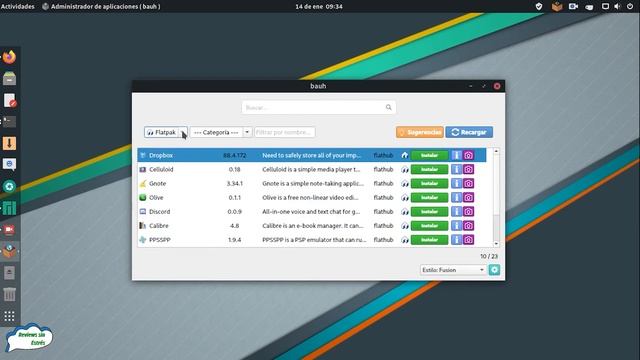The width and height of the screenshot is (640, 360).
Task: Click PPSSPP description text
Action: (314, 240)
